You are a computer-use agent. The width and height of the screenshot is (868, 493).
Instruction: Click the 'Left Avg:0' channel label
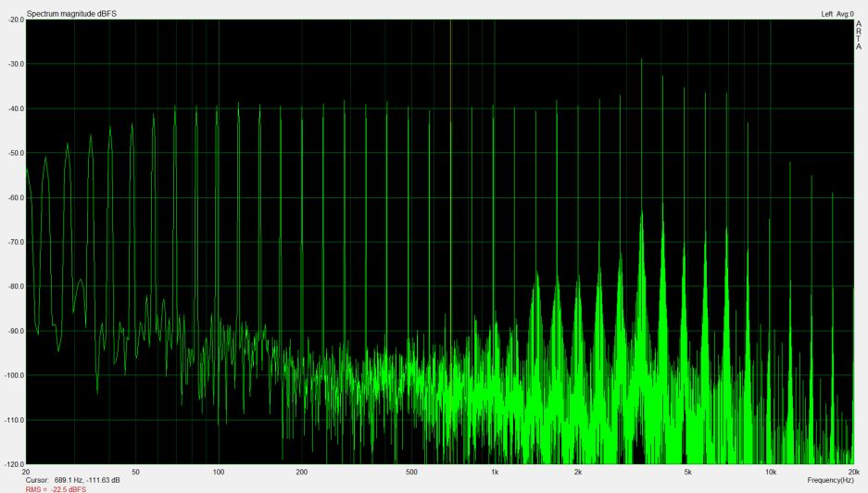pyautogui.click(x=837, y=14)
